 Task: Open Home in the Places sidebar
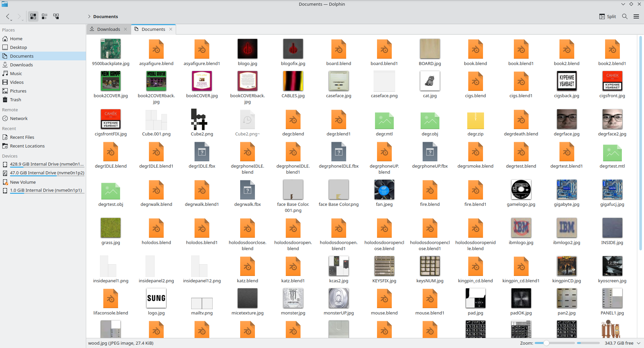[x=43, y=39]
